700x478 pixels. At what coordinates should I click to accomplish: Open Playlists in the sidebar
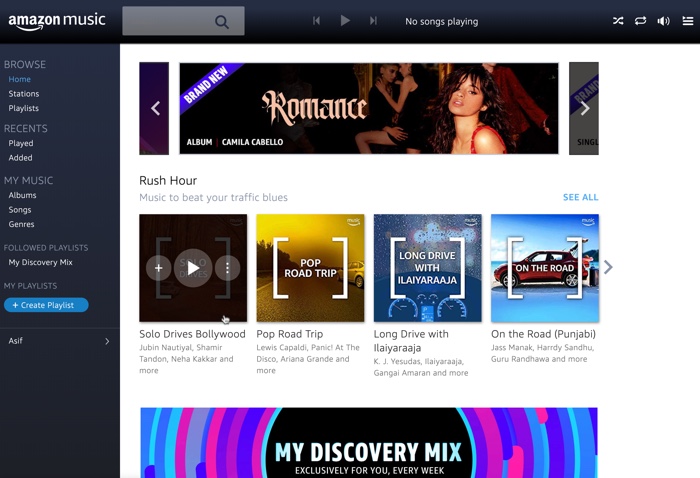click(x=24, y=108)
